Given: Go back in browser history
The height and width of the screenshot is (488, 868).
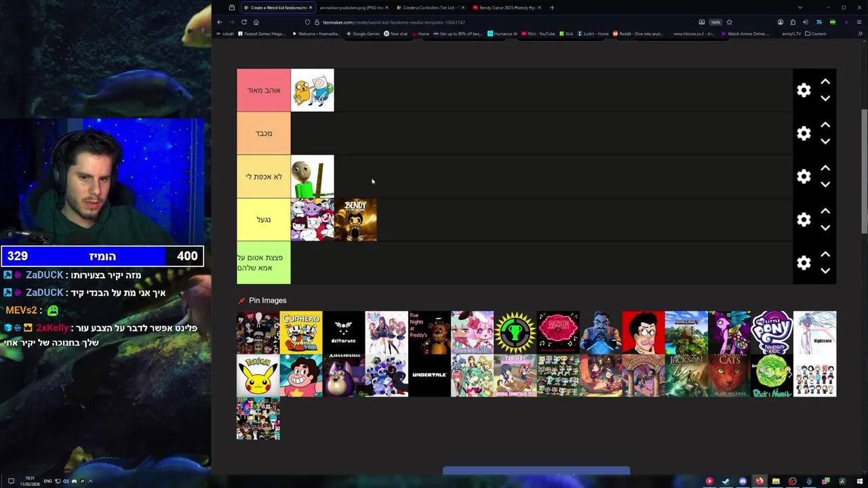Looking at the screenshot, I should [x=220, y=22].
